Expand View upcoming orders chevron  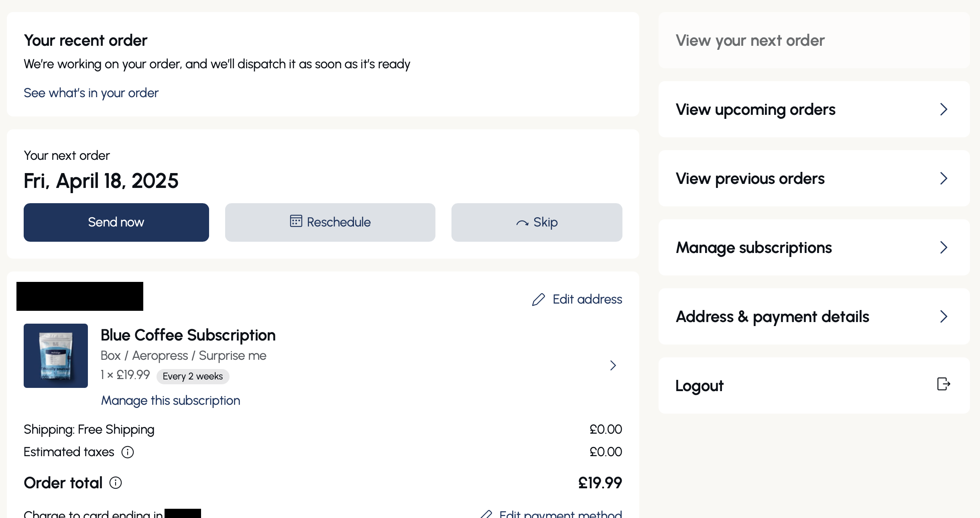[x=944, y=109]
